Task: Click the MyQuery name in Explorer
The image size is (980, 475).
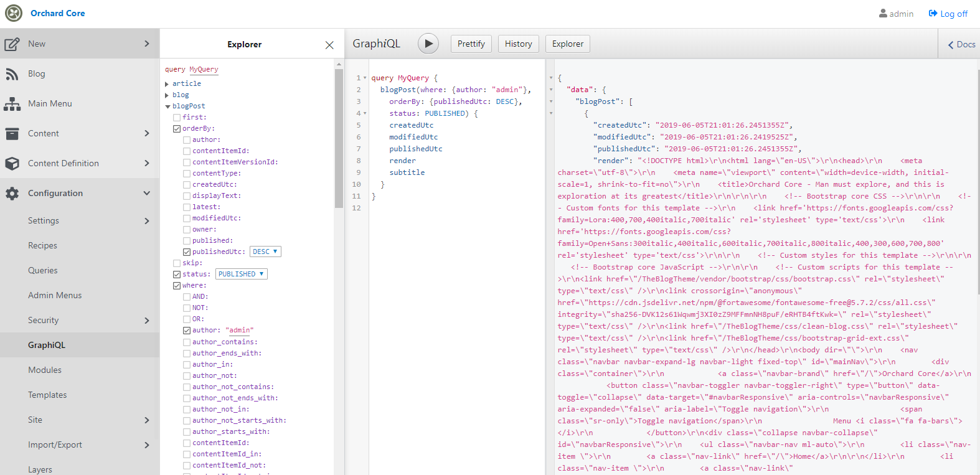Action: pyautogui.click(x=204, y=70)
